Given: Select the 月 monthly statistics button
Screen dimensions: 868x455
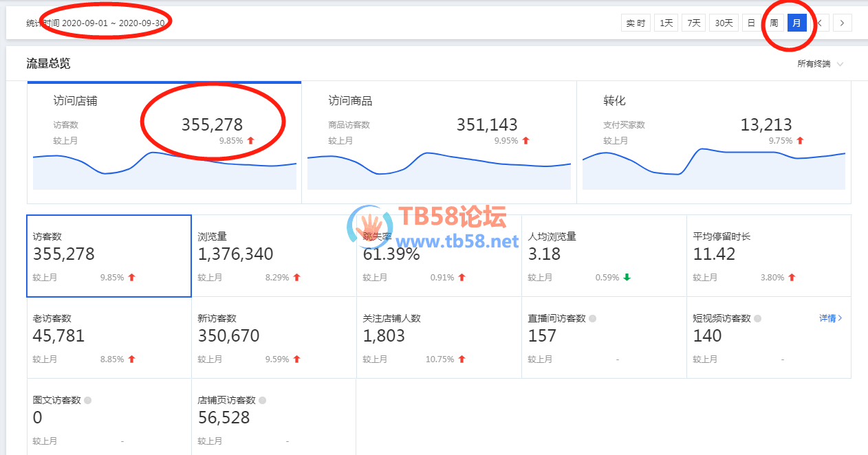Looking at the screenshot, I should pyautogui.click(x=796, y=23).
